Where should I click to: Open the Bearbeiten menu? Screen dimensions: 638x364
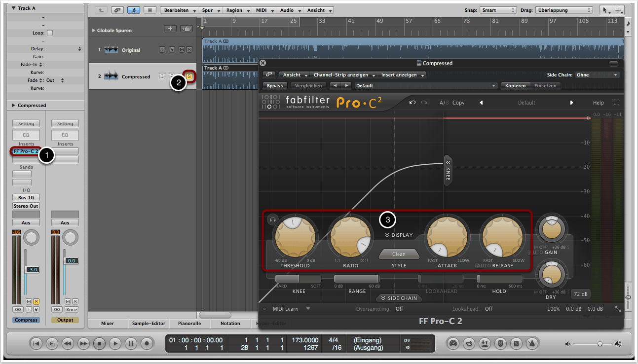tap(179, 10)
